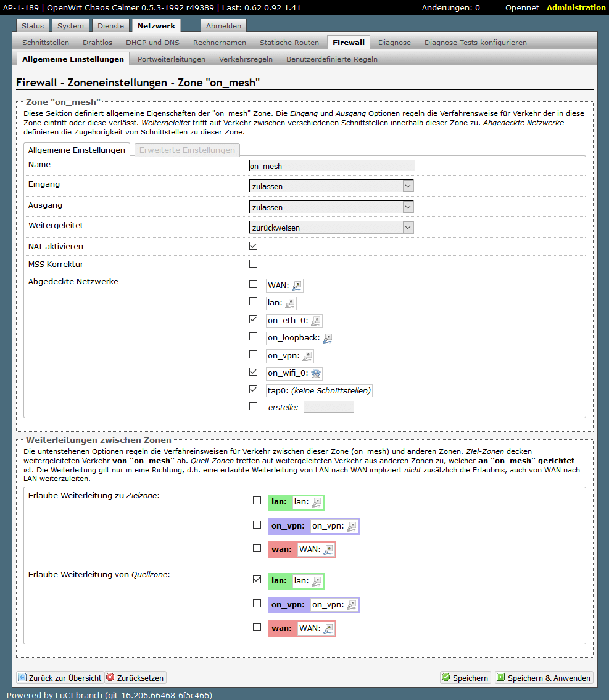609x700 pixels.
Task: Click the on_wifi_0 wireless icon
Action: point(315,373)
